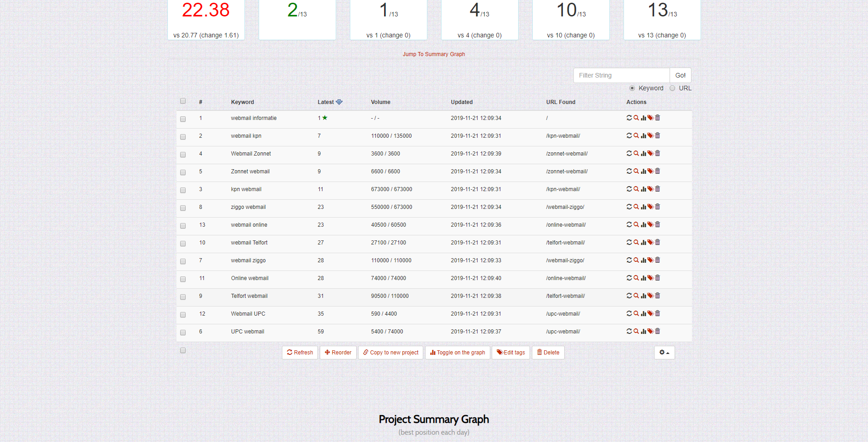Show the graph for 'Webmail Zonnet'

[643, 153]
